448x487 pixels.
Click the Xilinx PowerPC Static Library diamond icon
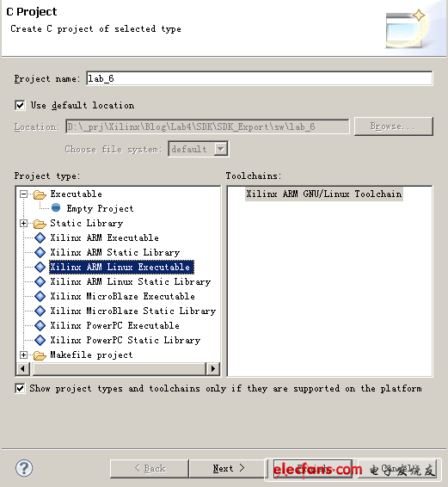40,340
